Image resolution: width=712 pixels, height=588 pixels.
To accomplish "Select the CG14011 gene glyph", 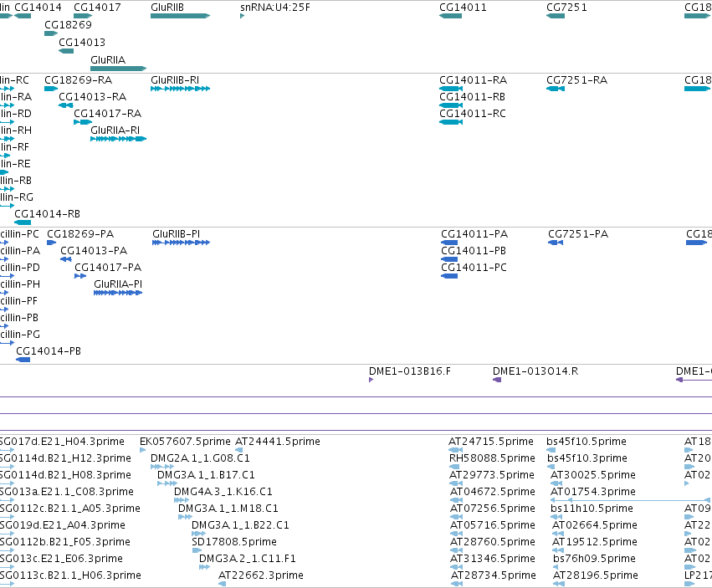I will coord(450,16).
